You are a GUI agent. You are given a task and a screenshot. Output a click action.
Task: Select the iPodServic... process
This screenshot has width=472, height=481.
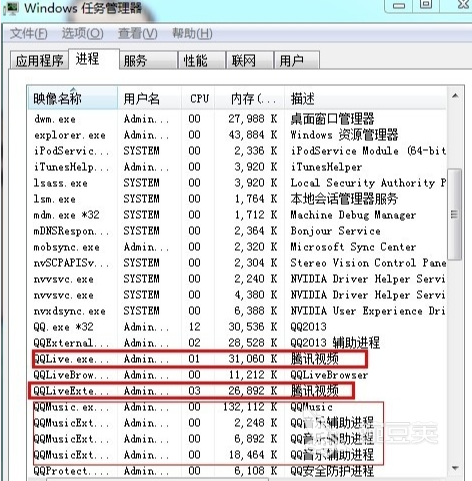pyautogui.click(x=237, y=151)
